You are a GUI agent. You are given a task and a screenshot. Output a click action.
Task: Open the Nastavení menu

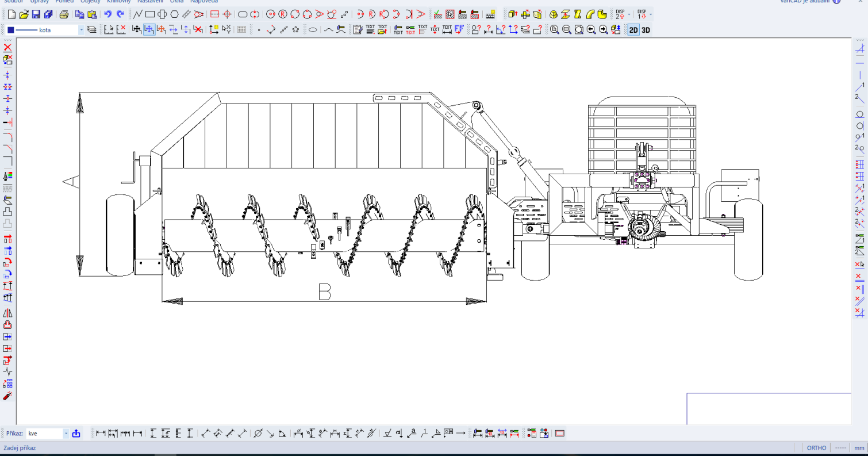(151, 2)
